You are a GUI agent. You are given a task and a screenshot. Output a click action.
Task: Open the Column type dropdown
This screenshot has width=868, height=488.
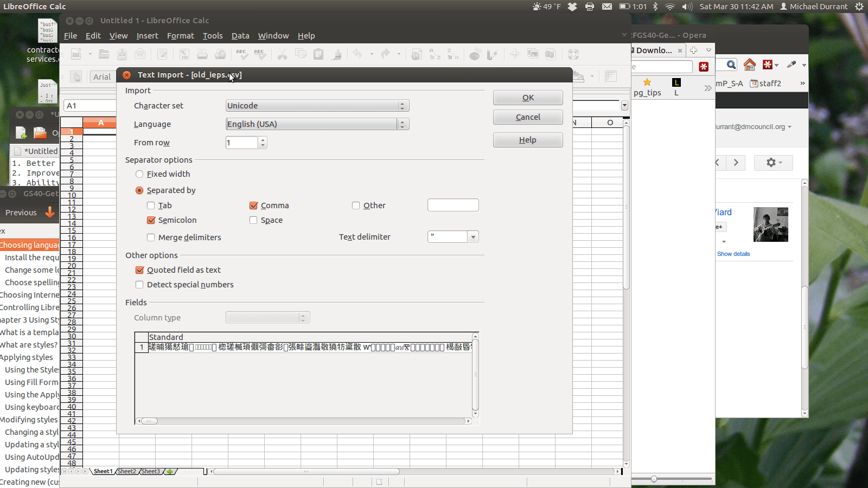[x=267, y=318]
